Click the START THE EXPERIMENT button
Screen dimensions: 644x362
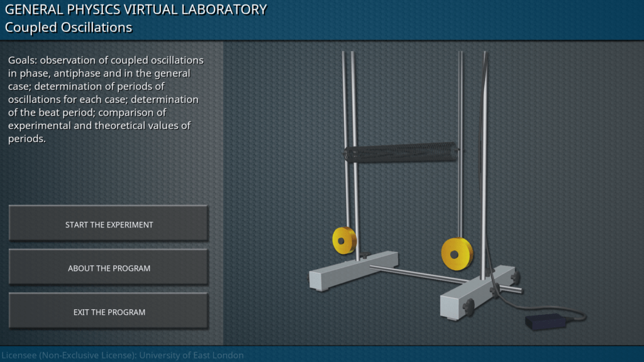coord(109,224)
